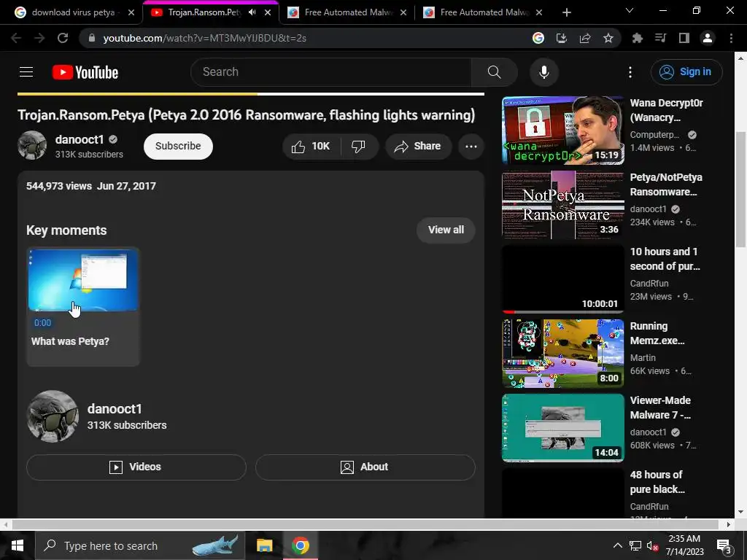747x560 pixels.
Task: Like the video with thumbs up
Action: [x=311, y=146]
